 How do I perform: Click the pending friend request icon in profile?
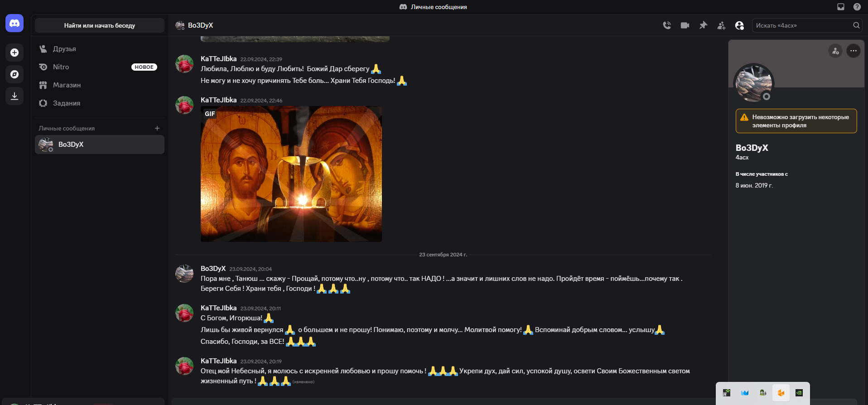point(835,51)
